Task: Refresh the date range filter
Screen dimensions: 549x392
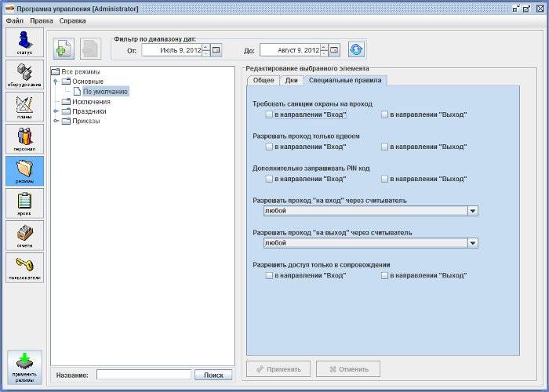Action: (357, 49)
